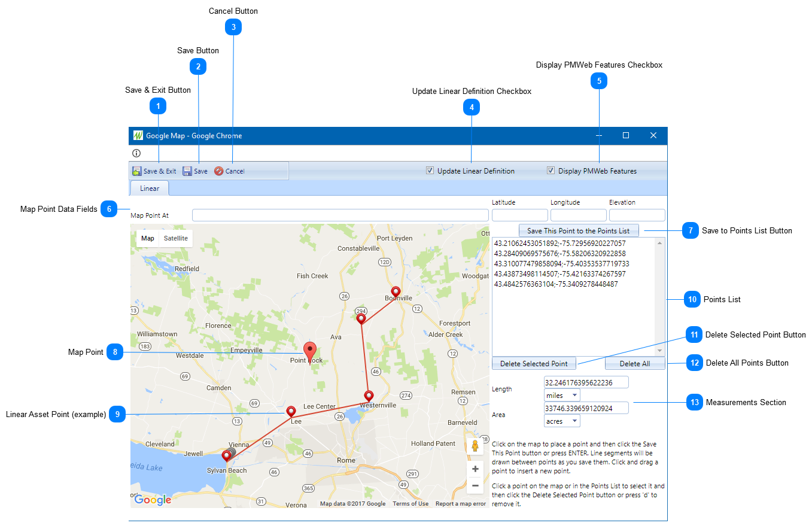Viewport: 812px width, 523px height.
Task: Select point 43.310077479858094 in Points List
Action: click(561, 264)
